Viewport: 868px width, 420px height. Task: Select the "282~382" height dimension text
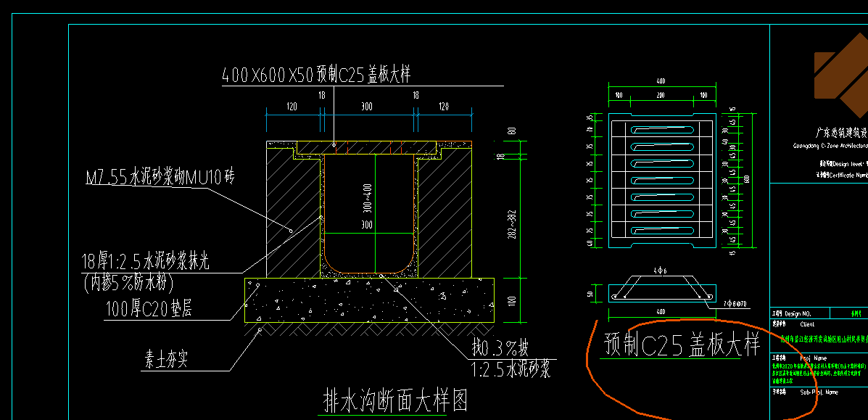511,224
